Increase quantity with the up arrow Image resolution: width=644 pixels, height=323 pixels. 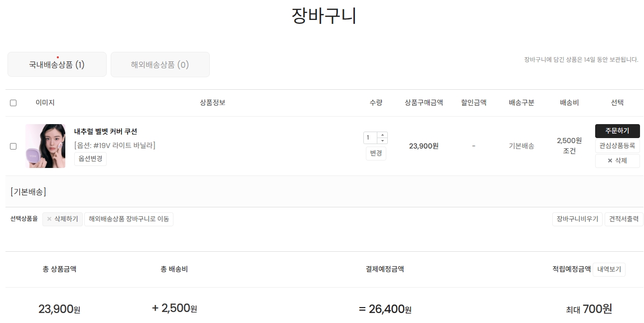pos(382,135)
